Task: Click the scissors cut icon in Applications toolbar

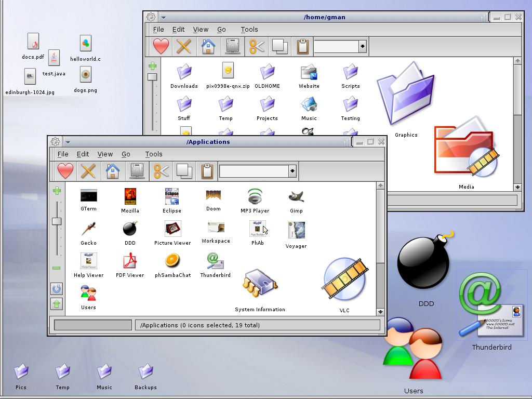Action: pos(161,170)
